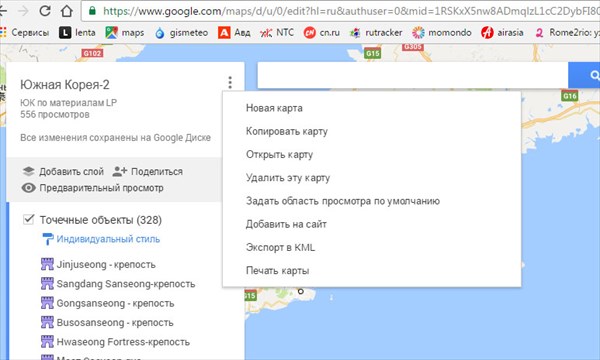Open the NTC bookmark
Image resolution: width=600 pixels, height=360 pixels.
point(277,33)
